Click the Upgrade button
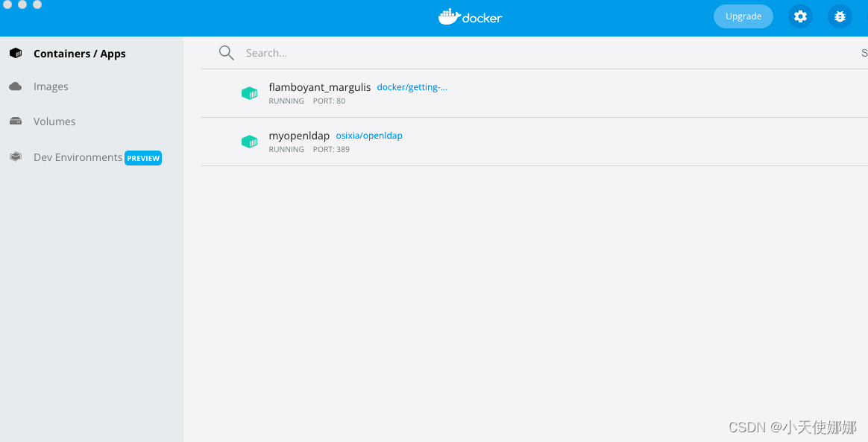The height and width of the screenshot is (442, 868). click(743, 16)
